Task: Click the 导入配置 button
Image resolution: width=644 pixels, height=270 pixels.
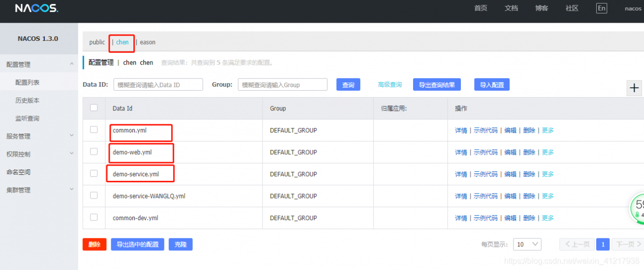Action: click(492, 85)
